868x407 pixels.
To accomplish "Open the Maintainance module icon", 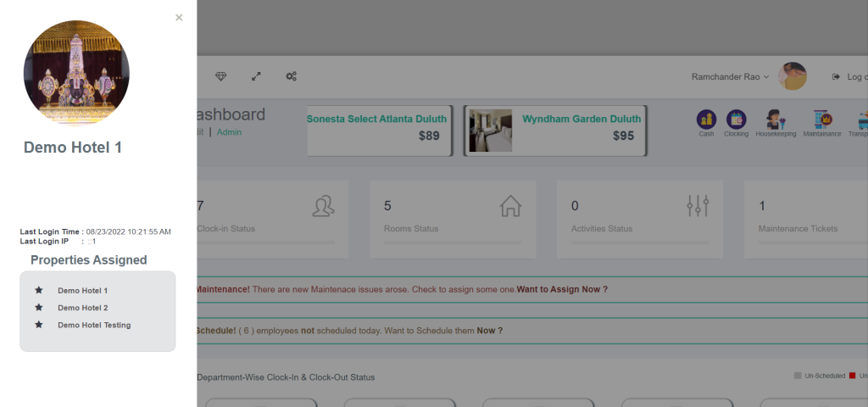I will click(x=821, y=120).
